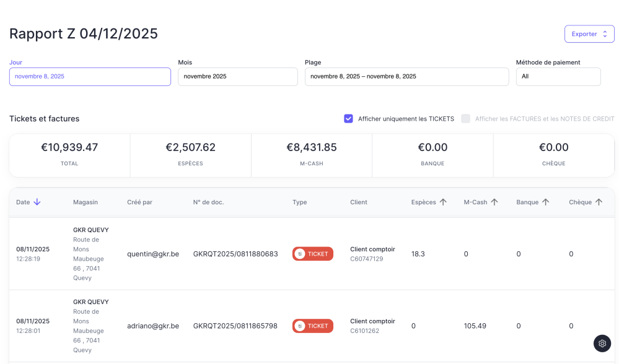Click the TICKET badge for GKRQT2025/0811880683

click(313, 254)
